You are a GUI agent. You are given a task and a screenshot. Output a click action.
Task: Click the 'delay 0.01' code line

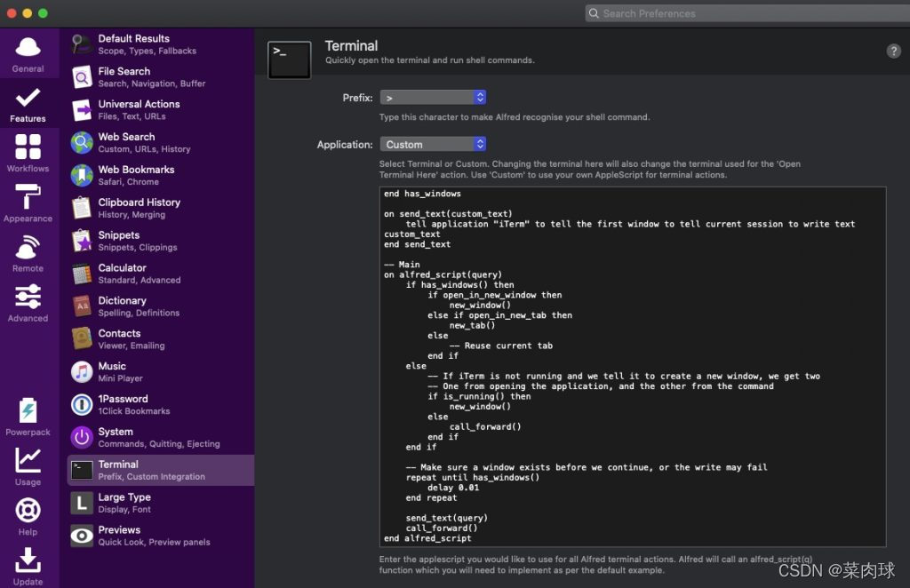[x=453, y=488]
